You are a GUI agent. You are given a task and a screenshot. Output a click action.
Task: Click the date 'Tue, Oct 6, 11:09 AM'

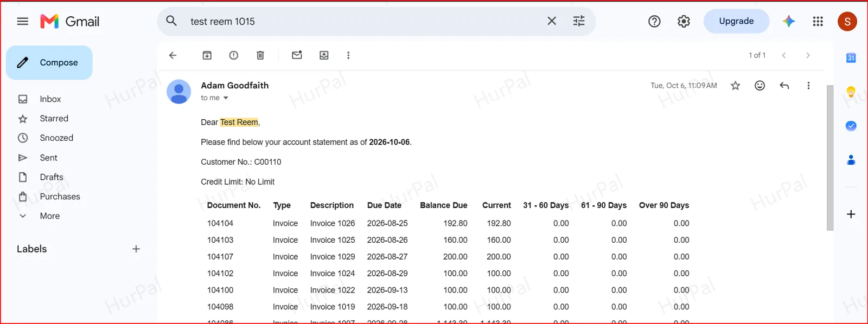click(x=684, y=86)
